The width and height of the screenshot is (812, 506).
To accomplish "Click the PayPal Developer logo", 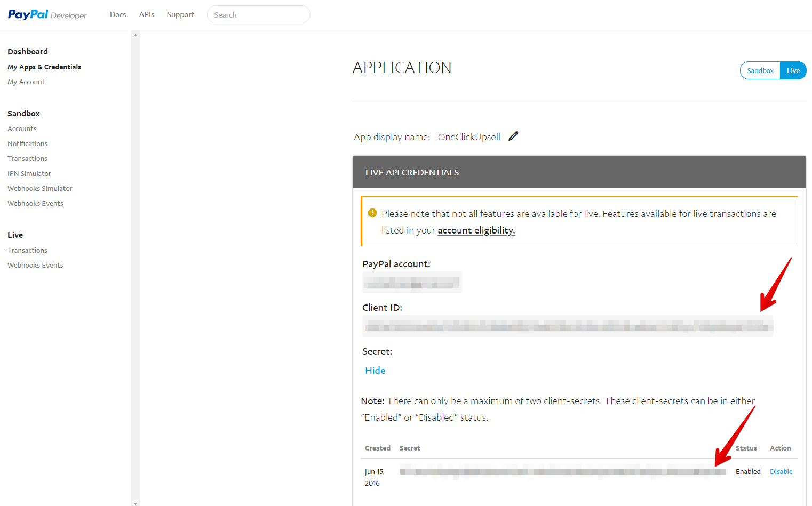I will [47, 14].
